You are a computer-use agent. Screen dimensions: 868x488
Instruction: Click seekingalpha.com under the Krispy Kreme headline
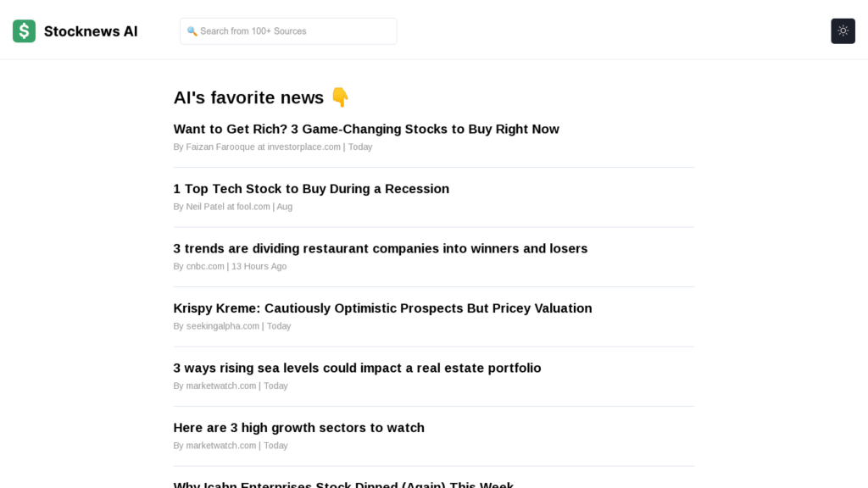click(x=222, y=325)
